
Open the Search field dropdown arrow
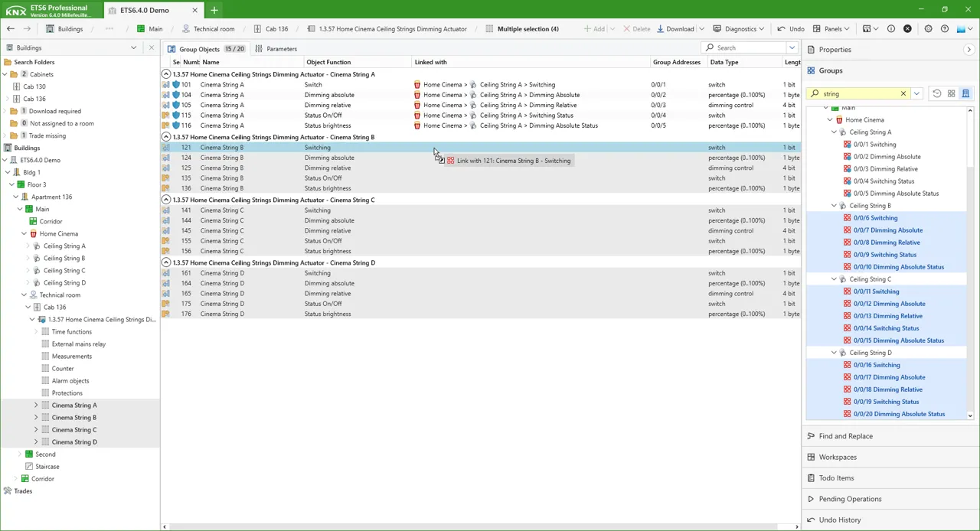pyautogui.click(x=792, y=47)
